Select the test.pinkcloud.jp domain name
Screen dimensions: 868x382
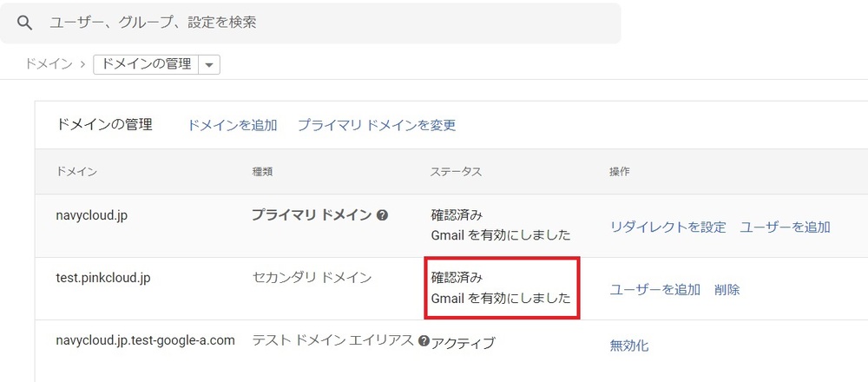[x=102, y=278]
